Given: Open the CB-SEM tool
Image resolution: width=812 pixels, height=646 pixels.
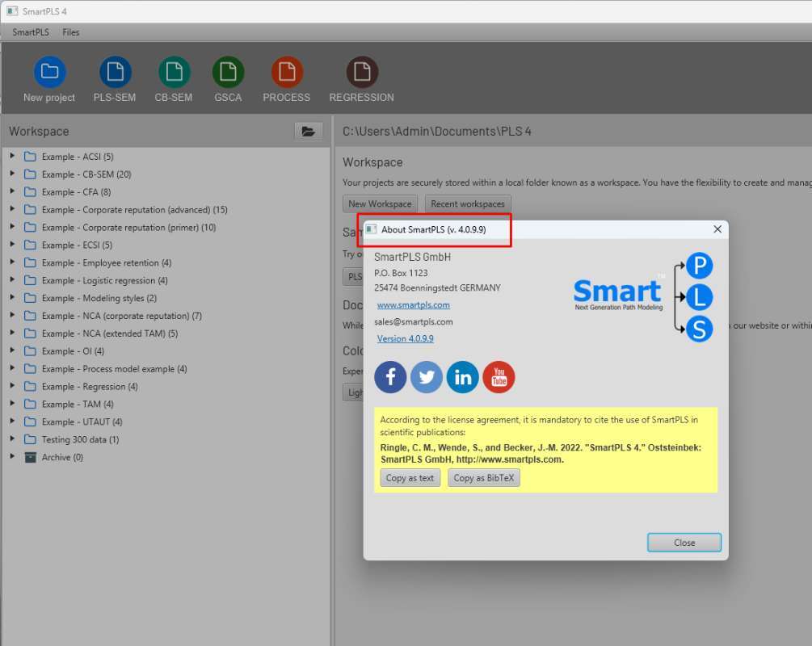Looking at the screenshot, I should point(173,78).
